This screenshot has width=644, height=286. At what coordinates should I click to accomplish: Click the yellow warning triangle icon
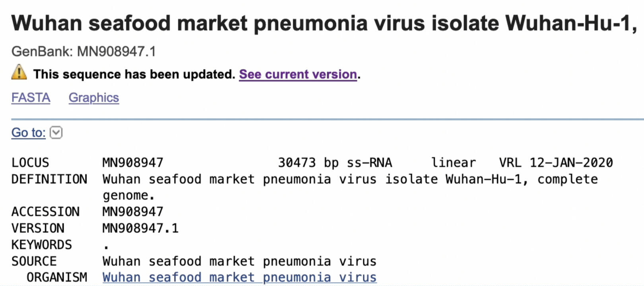click(x=19, y=73)
